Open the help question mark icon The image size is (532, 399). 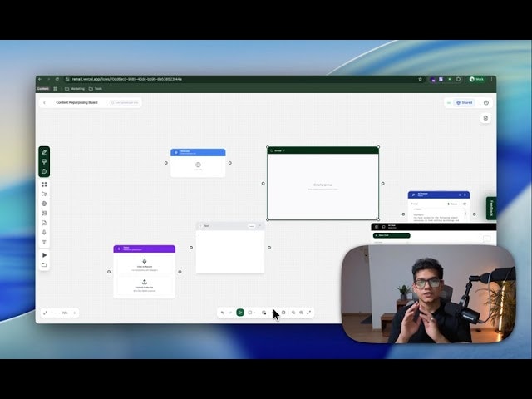point(486,102)
